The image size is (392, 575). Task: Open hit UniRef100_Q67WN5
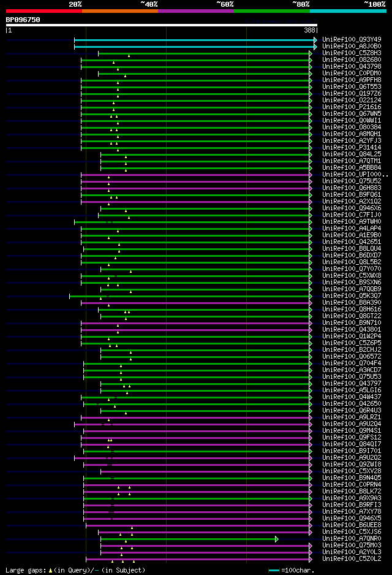[x=352, y=113]
